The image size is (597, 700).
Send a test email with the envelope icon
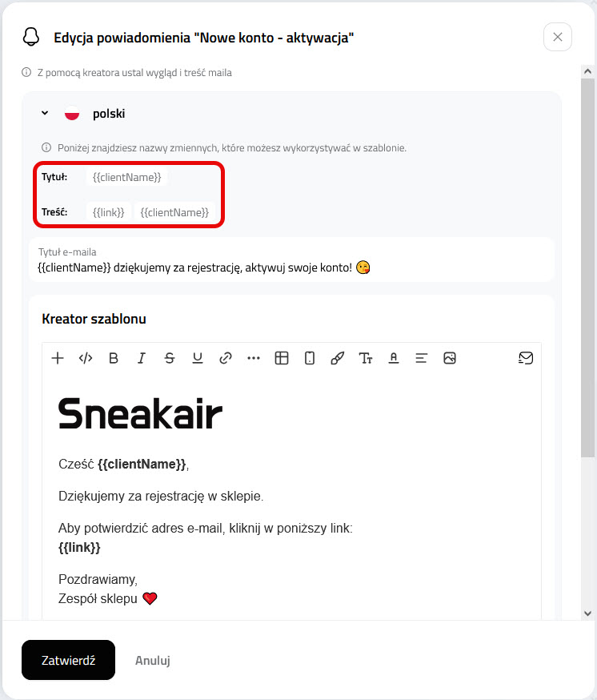click(526, 358)
